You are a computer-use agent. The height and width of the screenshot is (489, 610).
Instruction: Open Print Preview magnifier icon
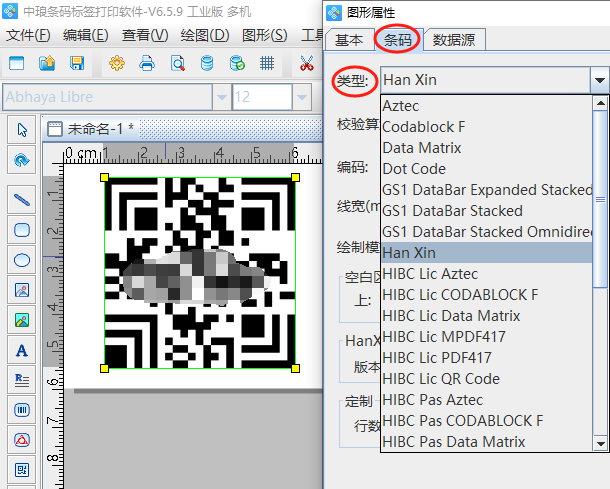[x=177, y=64]
